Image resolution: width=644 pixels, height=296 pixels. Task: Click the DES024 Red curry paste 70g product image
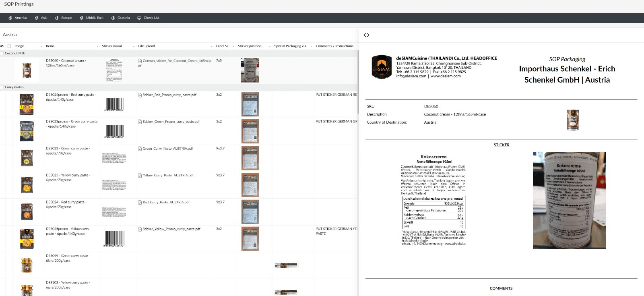click(27, 212)
